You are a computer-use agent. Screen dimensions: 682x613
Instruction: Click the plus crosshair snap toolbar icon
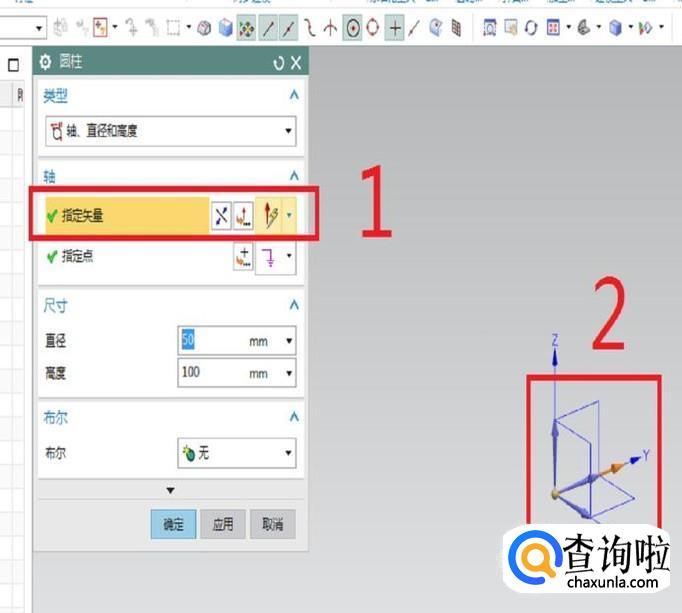click(x=395, y=28)
